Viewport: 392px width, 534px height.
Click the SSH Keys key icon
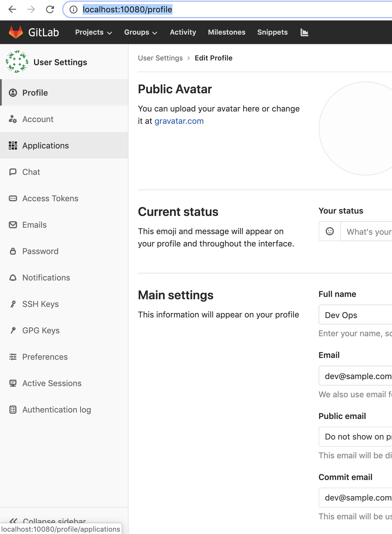coord(13,304)
